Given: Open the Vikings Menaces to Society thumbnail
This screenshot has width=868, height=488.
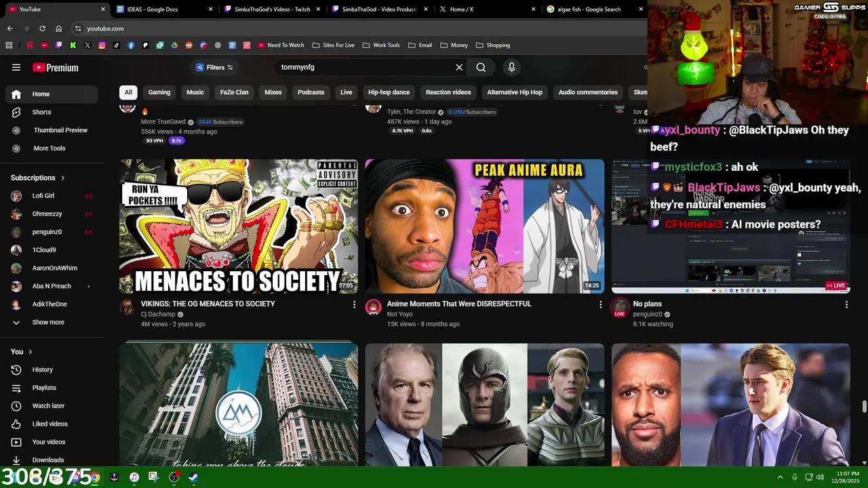Looking at the screenshot, I should 239,226.
